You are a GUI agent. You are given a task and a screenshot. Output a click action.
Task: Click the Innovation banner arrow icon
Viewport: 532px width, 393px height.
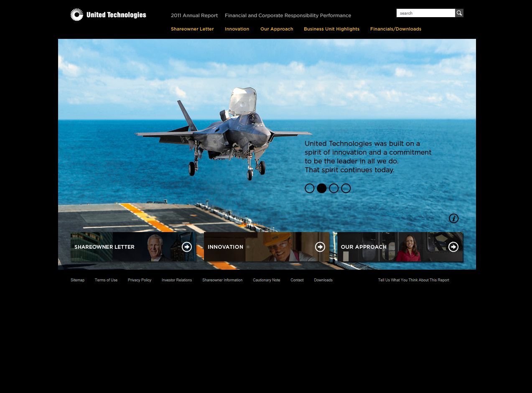point(320,247)
